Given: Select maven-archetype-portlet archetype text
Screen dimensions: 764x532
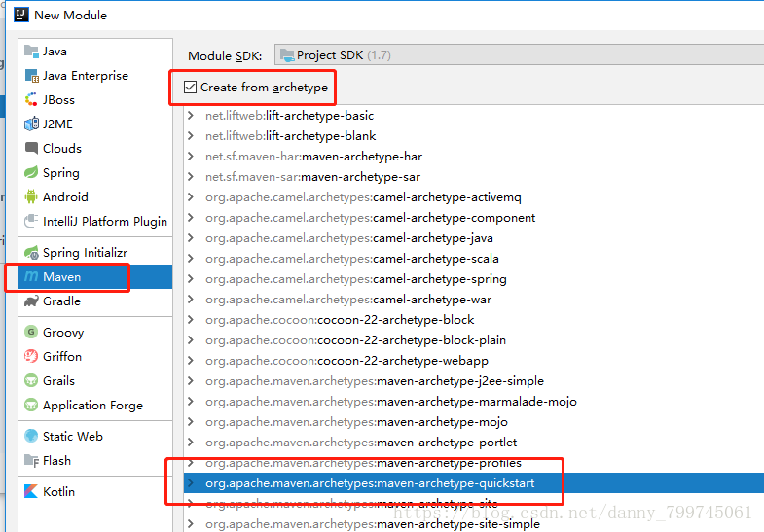Looking at the screenshot, I should pos(448,443).
